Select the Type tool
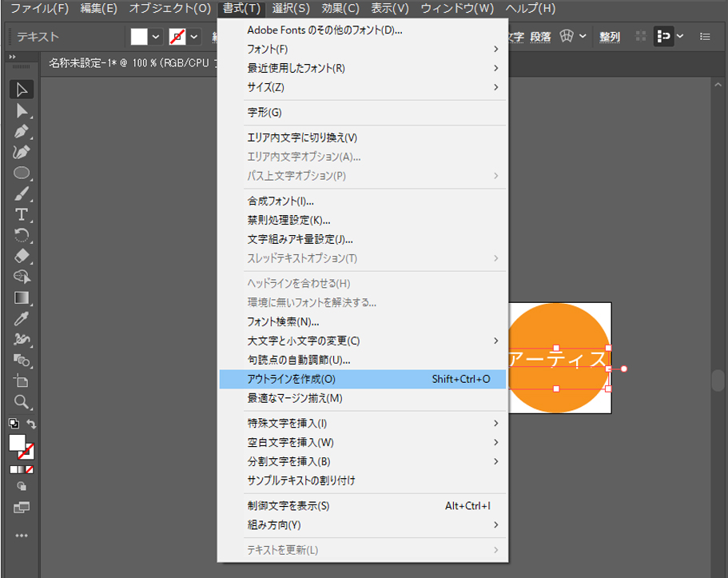 coord(22,215)
